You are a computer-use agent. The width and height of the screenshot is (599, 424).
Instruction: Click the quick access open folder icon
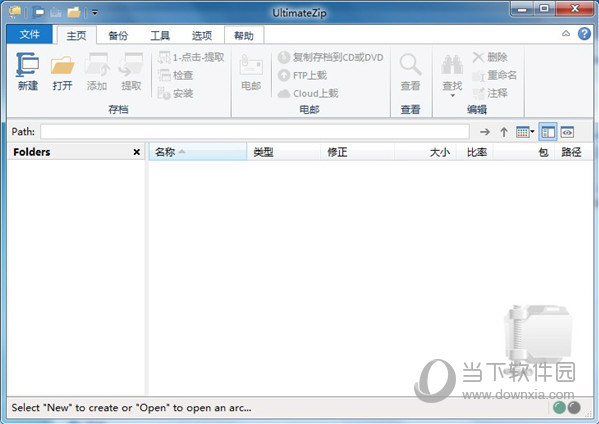click(74, 13)
